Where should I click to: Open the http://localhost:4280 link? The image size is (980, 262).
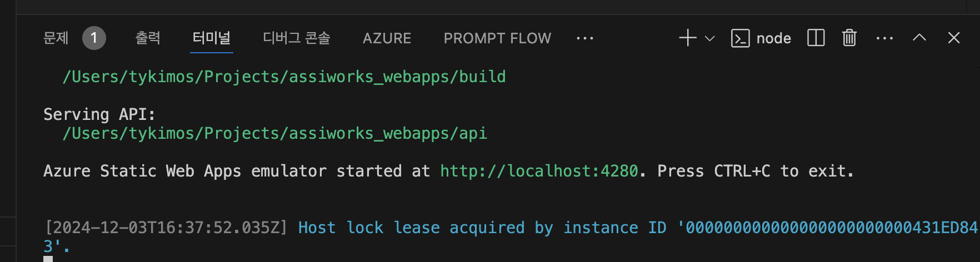(539, 171)
